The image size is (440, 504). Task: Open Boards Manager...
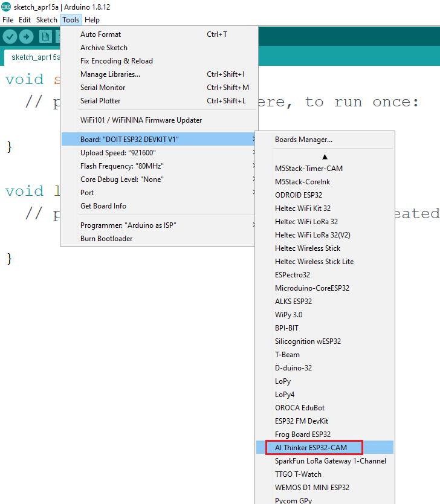325,140
